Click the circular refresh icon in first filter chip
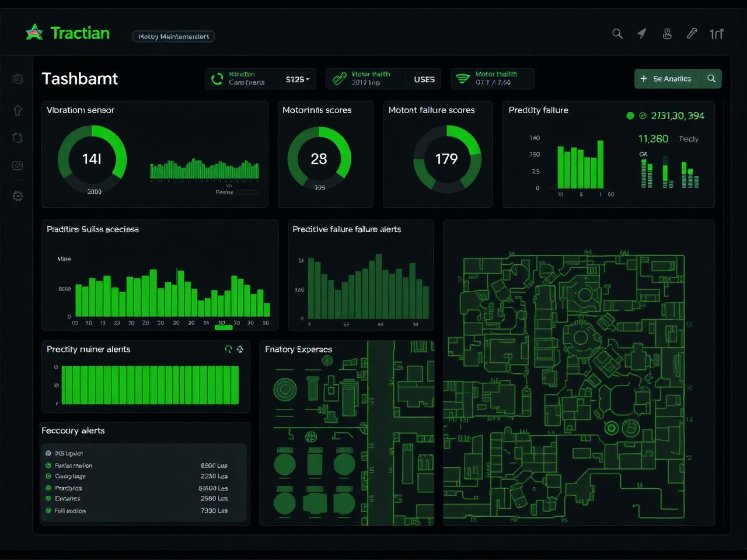This screenshot has height=560, width=747. [217, 79]
